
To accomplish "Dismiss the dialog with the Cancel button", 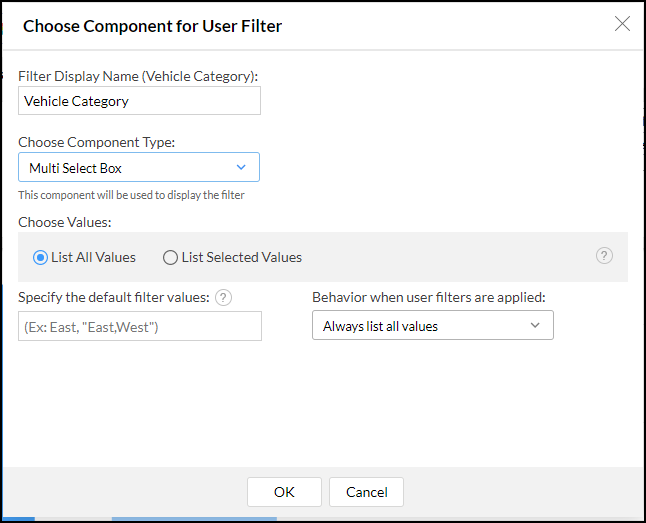I will coord(366,492).
